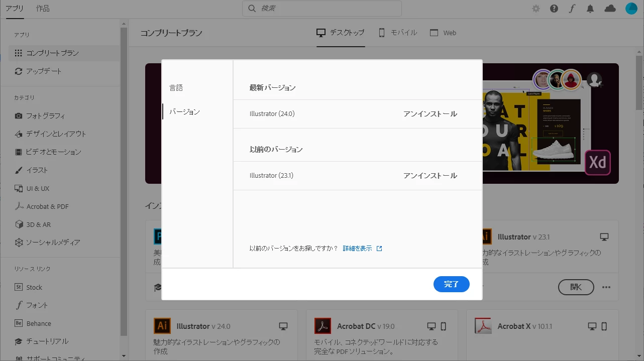Click the Illustrator (23.1) version text
This screenshot has height=361, width=644.
[272, 176]
